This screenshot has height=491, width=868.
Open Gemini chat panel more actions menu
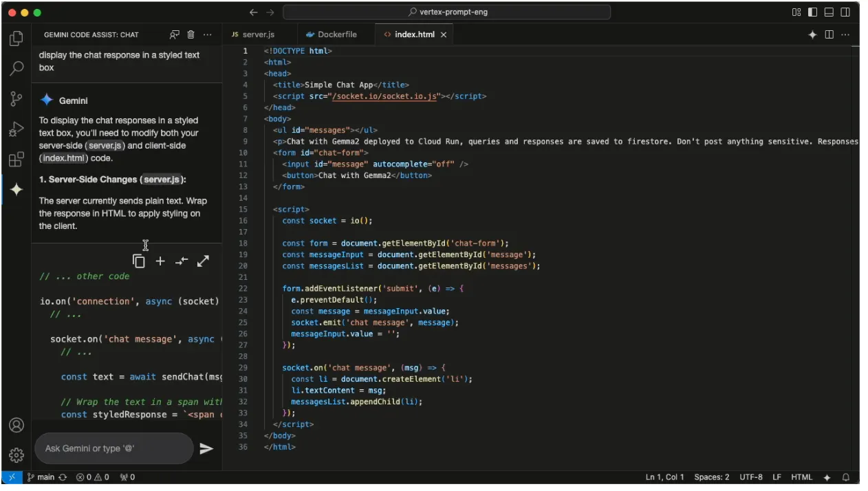point(208,34)
